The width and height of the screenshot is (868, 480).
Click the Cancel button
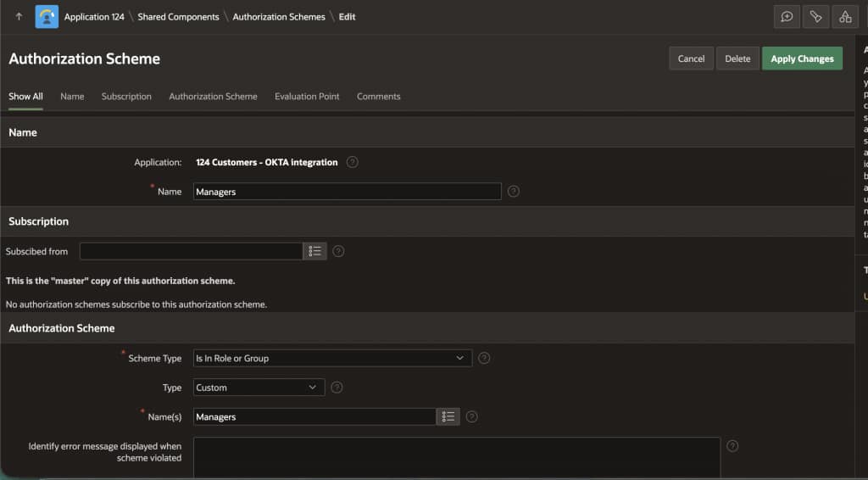click(692, 59)
